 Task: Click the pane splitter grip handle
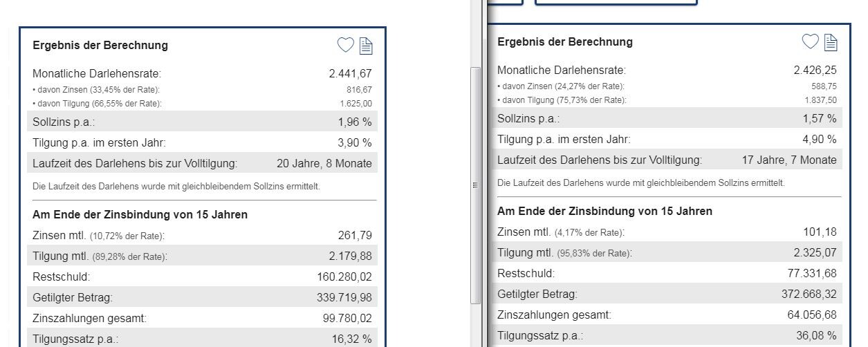475,185
